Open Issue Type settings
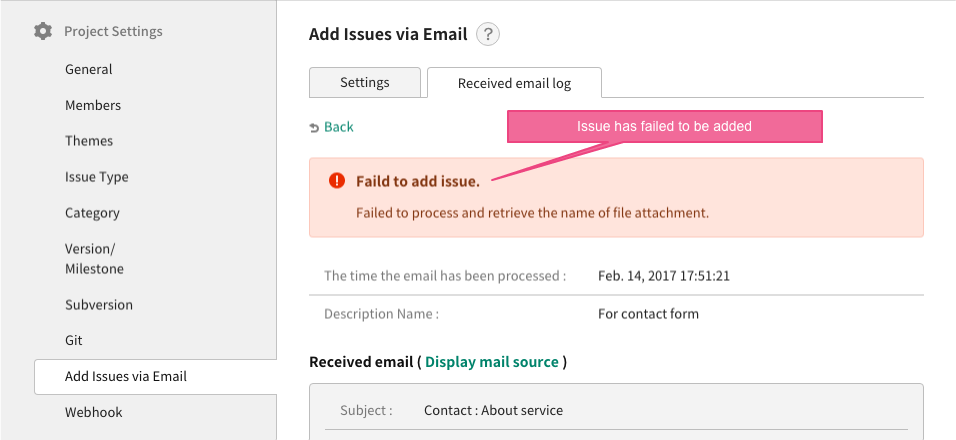The height and width of the screenshot is (440, 956). coord(96,177)
